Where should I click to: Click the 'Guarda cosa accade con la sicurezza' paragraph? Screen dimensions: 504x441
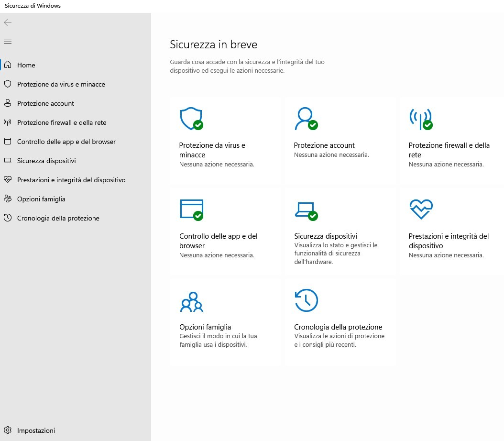coord(247,66)
